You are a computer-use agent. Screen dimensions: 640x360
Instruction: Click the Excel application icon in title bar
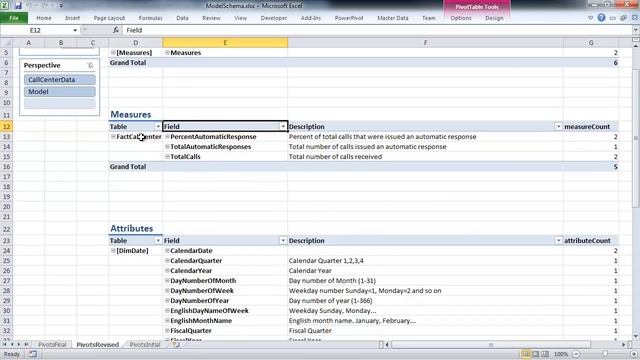point(5,6)
